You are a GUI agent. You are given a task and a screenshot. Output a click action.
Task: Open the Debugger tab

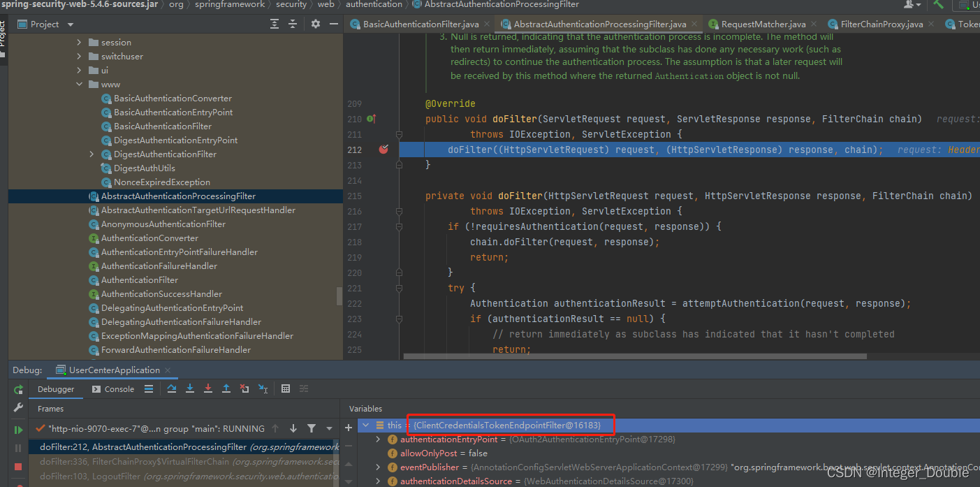pyautogui.click(x=56, y=389)
